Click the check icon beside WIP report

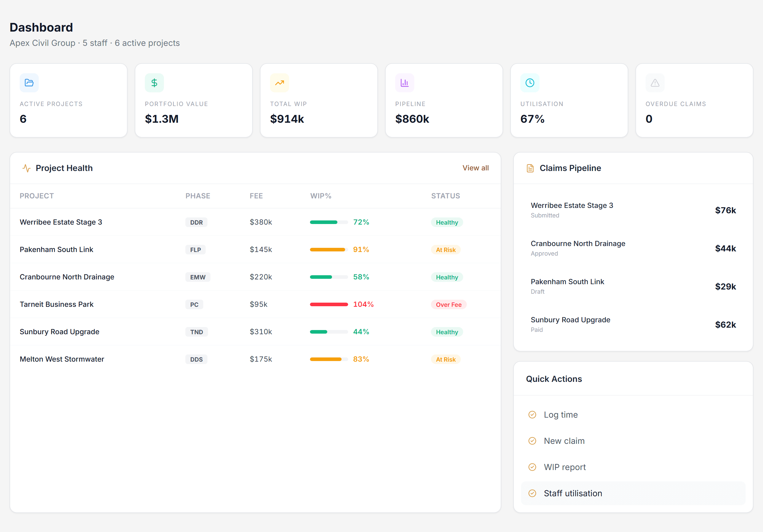(x=532, y=467)
